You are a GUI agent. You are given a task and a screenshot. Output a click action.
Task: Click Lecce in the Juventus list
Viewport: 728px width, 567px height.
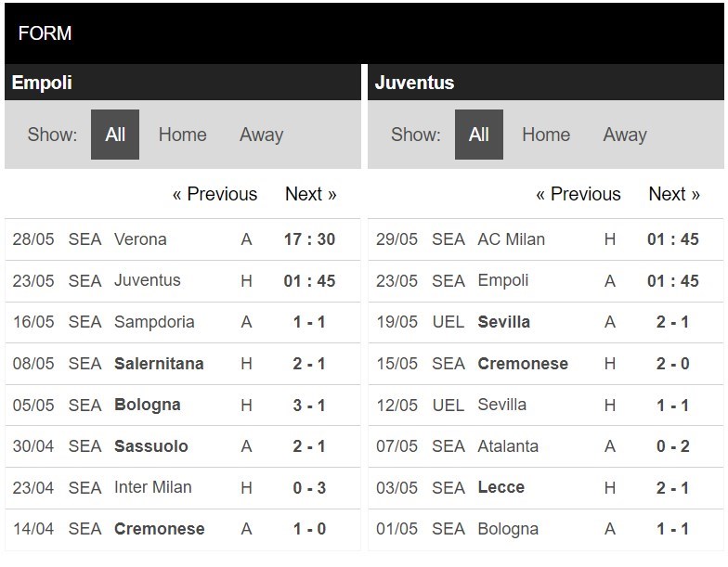point(501,487)
